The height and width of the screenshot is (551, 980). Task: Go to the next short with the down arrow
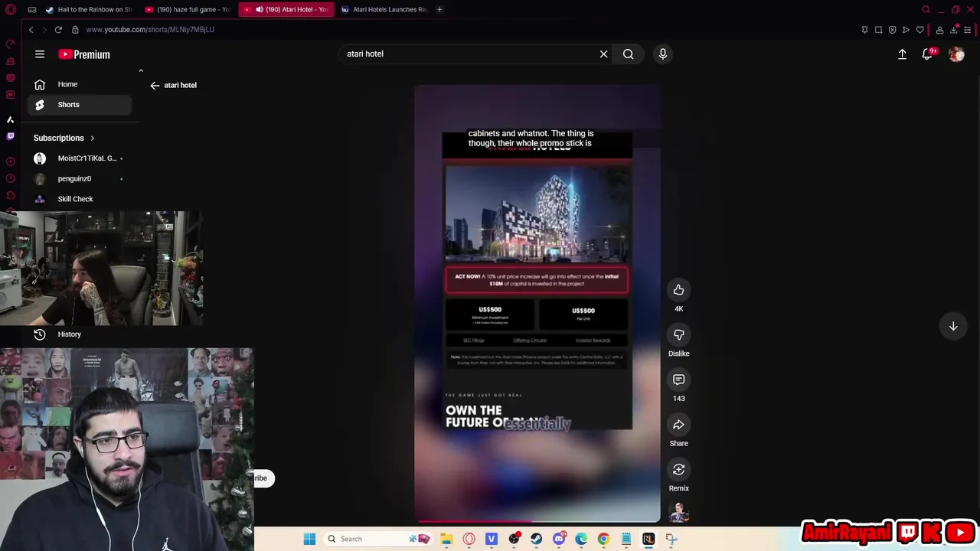pyautogui.click(x=953, y=326)
